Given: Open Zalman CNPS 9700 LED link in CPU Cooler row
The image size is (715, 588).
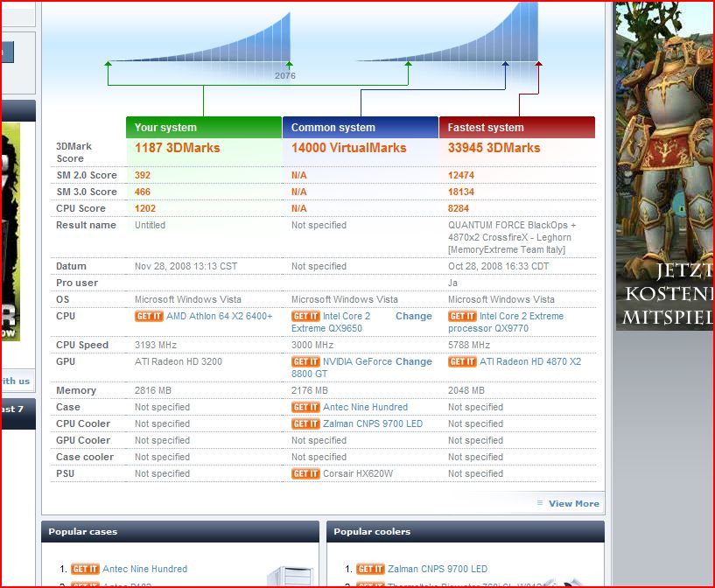Looking at the screenshot, I should [373, 423].
